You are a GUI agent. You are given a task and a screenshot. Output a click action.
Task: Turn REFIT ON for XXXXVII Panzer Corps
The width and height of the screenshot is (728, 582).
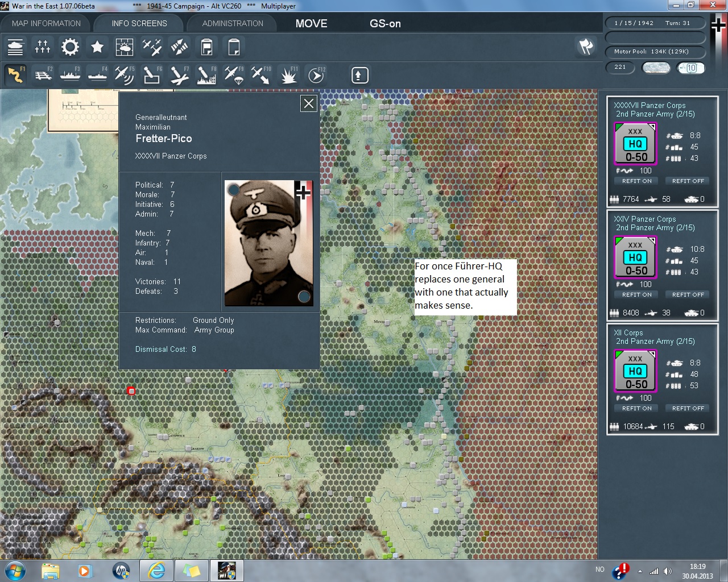coord(636,181)
